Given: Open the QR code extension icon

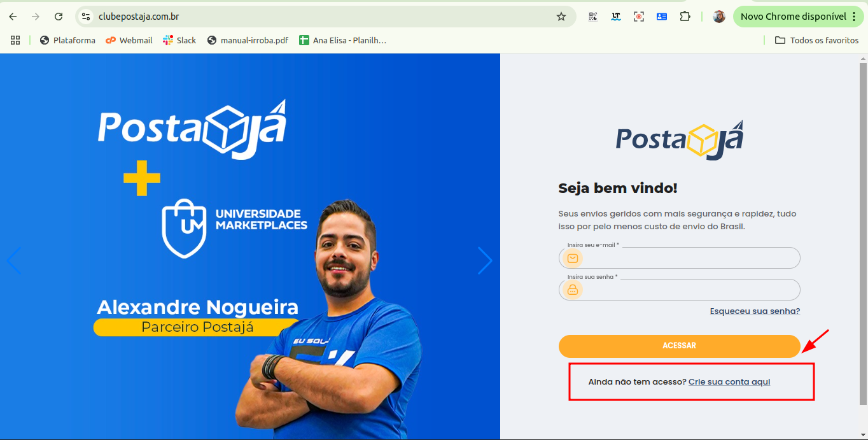Looking at the screenshot, I should click(593, 17).
